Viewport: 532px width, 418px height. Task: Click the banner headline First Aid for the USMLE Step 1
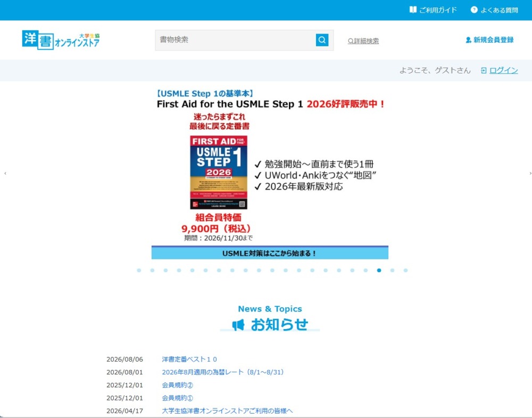point(230,104)
